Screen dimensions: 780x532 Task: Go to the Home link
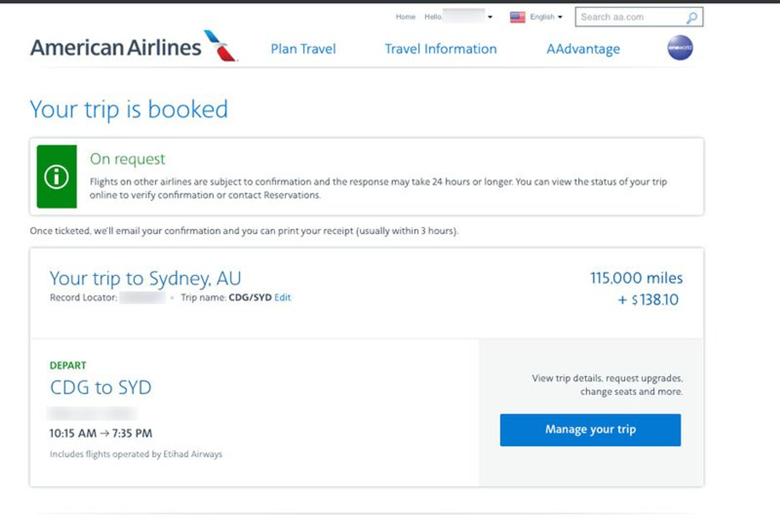click(405, 17)
